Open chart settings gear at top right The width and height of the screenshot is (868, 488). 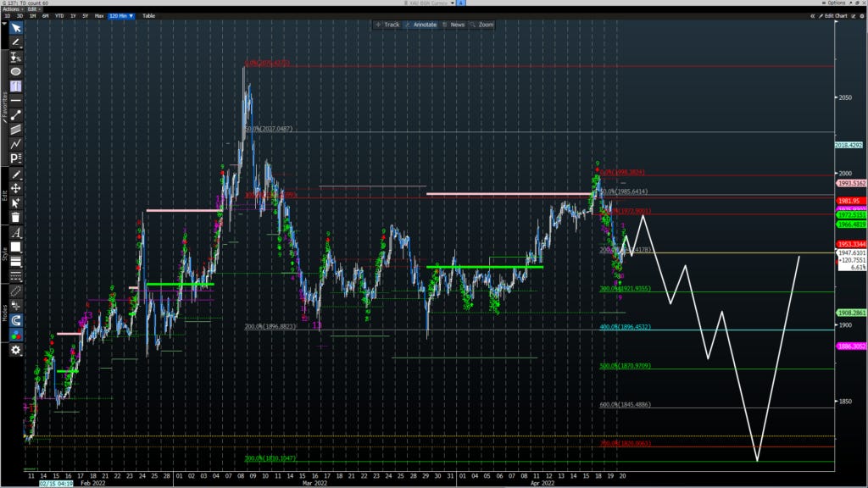pos(862,16)
